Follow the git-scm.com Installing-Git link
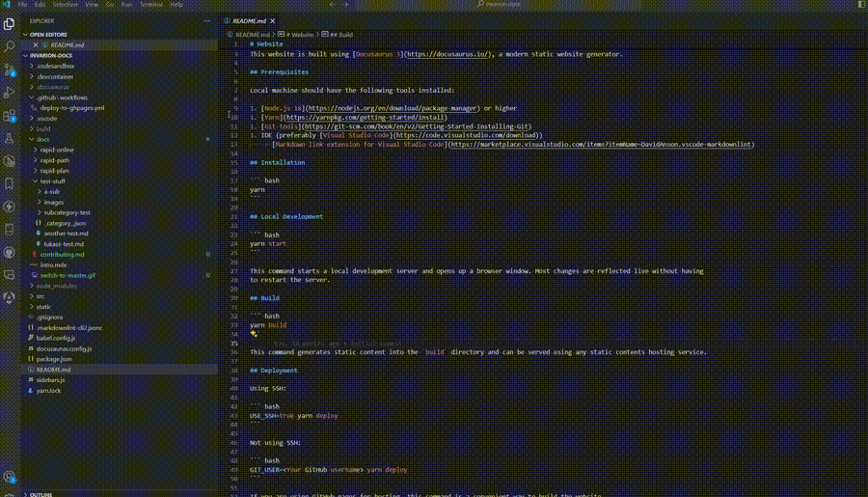The width and height of the screenshot is (868, 497). click(417, 126)
